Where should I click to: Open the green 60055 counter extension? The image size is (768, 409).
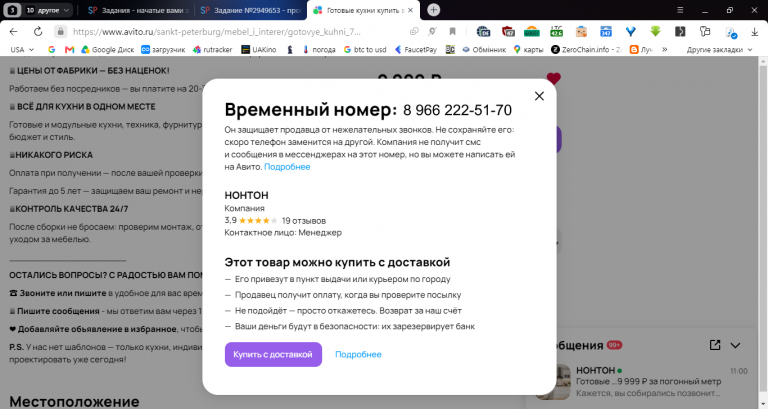click(x=532, y=32)
